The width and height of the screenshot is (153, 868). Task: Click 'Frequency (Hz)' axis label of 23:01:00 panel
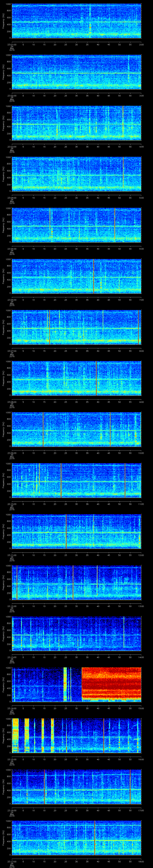[3, 21]
